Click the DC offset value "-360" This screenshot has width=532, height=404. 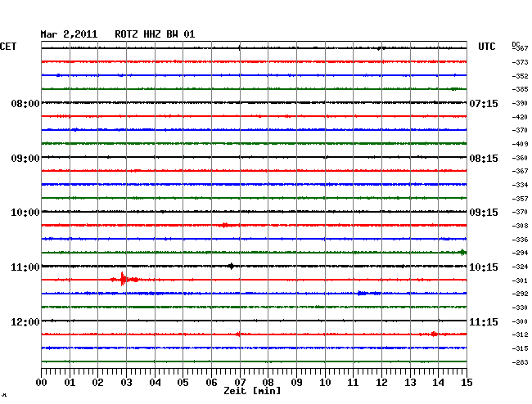click(520, 158)
